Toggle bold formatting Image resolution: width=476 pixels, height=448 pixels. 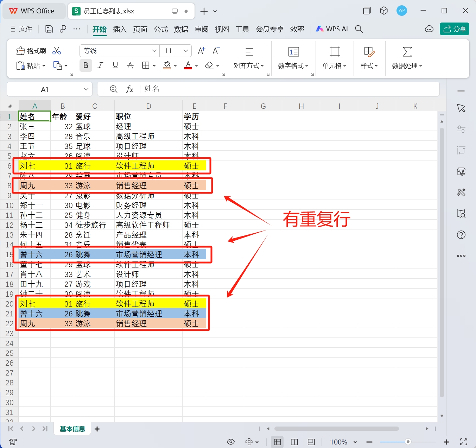(86, 65)
